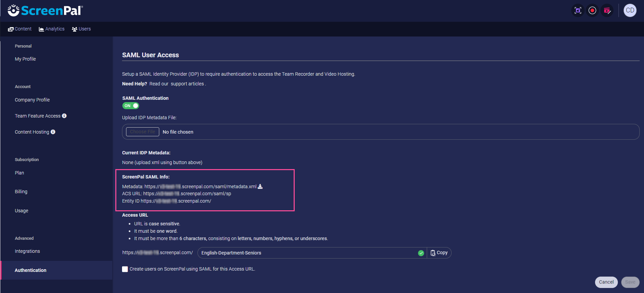644x293 pixels.
Task: Open Team Feature Access settings
Action: (x=38, y=116)
